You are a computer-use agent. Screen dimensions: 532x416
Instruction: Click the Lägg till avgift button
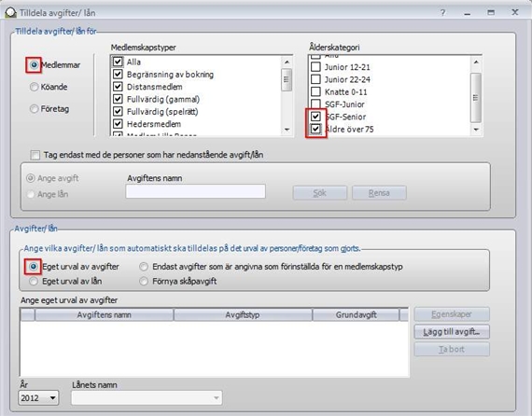click(x=452, y=331)
